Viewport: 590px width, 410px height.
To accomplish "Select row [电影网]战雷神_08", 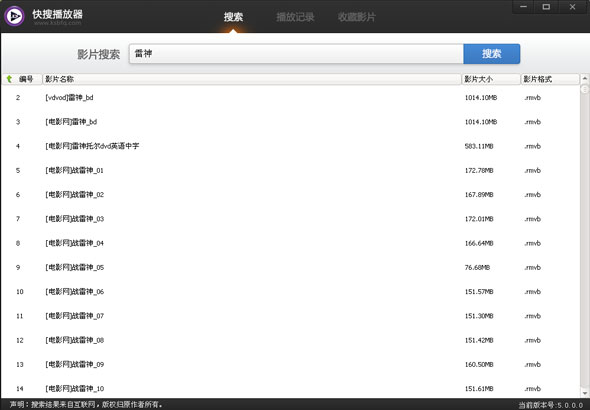I will tap(290, 340).
